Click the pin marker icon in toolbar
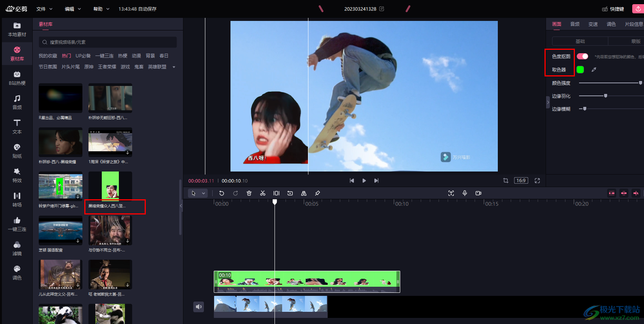This screenshot has height=324, width=644. click(317, 193)
